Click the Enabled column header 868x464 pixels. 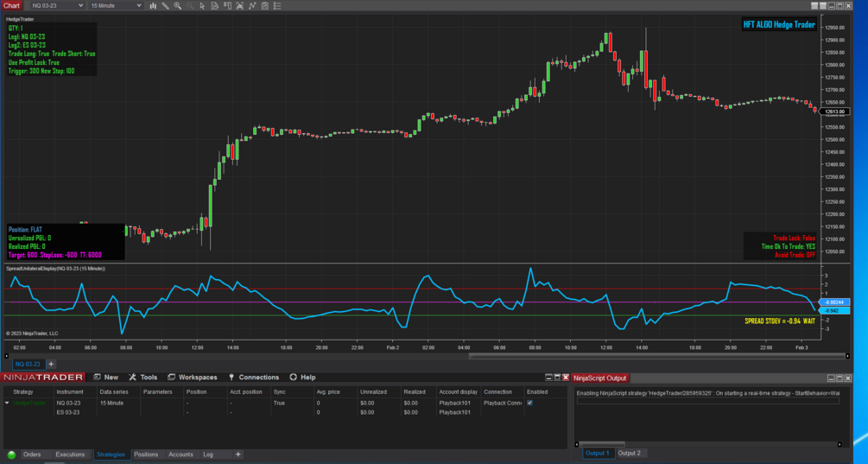pyautogui.click(x=537, y=391)
